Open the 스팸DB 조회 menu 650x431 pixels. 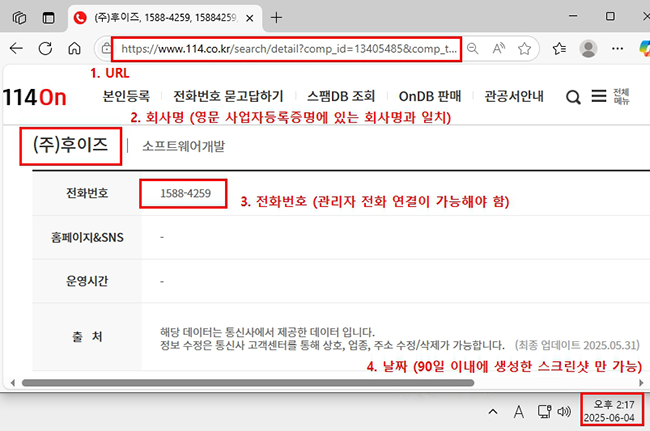pyautogui.click(x=341, y=96)
